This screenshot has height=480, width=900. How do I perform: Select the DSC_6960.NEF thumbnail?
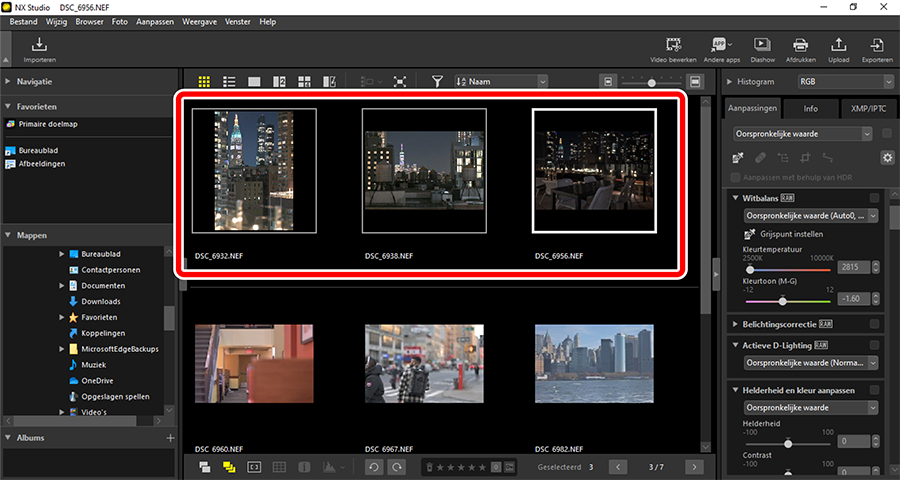(255, 362)
